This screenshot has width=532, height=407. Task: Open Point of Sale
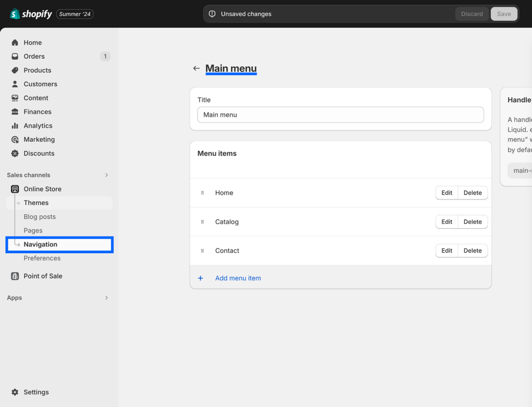pos(43,276)
